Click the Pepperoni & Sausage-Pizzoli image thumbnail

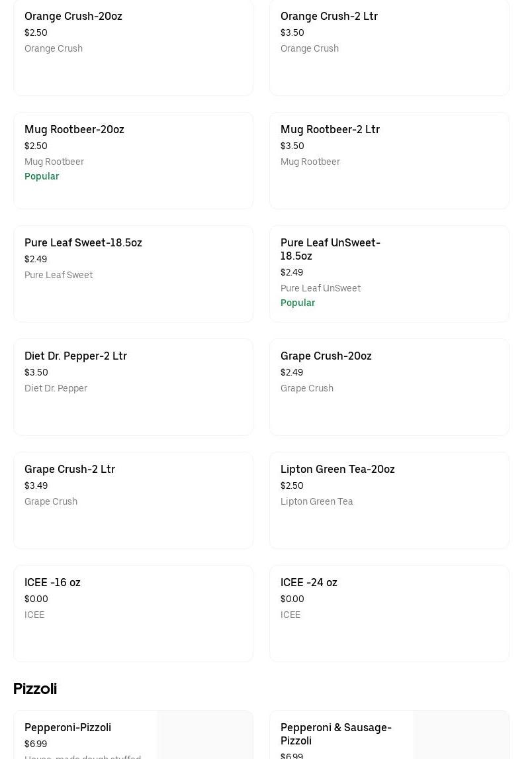(461, 736)
